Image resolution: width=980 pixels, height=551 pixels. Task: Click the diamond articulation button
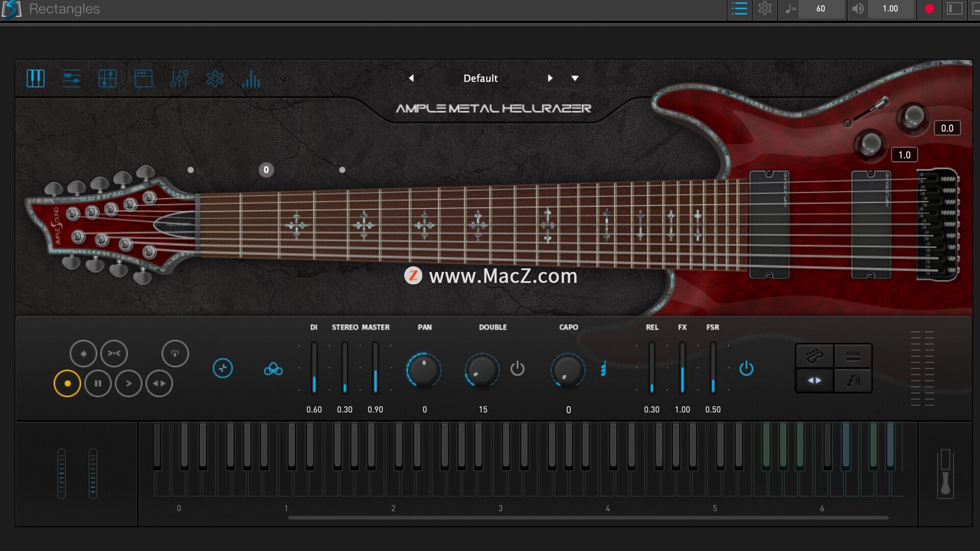[83, 354]
